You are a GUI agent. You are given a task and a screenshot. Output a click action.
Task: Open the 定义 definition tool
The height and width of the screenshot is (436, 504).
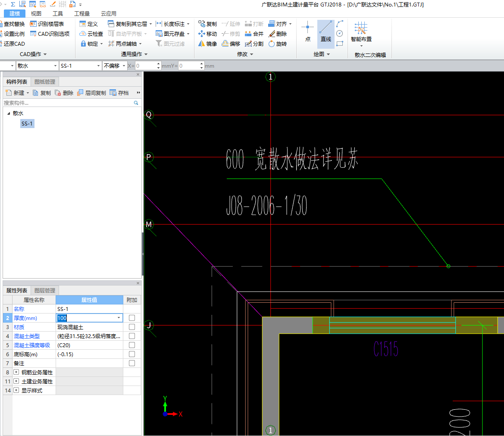(x=88, y=24)
